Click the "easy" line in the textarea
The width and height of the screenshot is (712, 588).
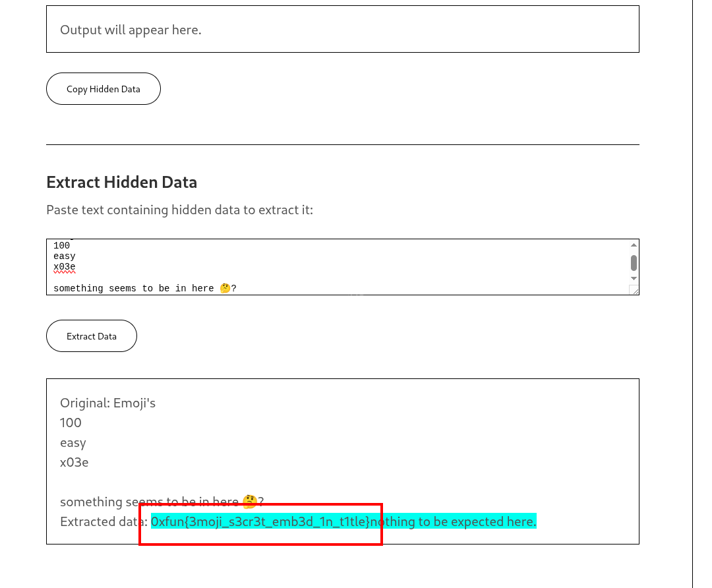tap(65, 256)
